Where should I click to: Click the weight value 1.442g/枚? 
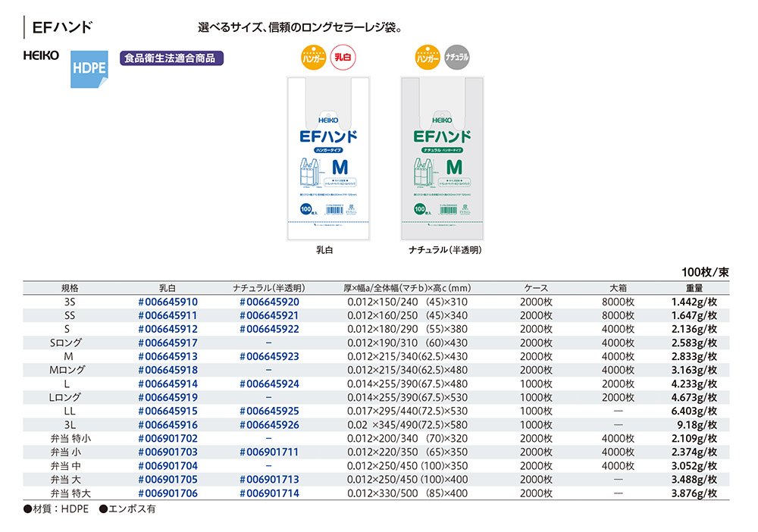[694, 302]
